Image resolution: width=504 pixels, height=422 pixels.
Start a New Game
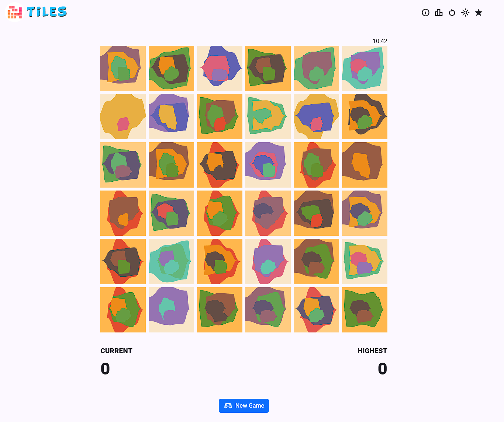point(244,406)
